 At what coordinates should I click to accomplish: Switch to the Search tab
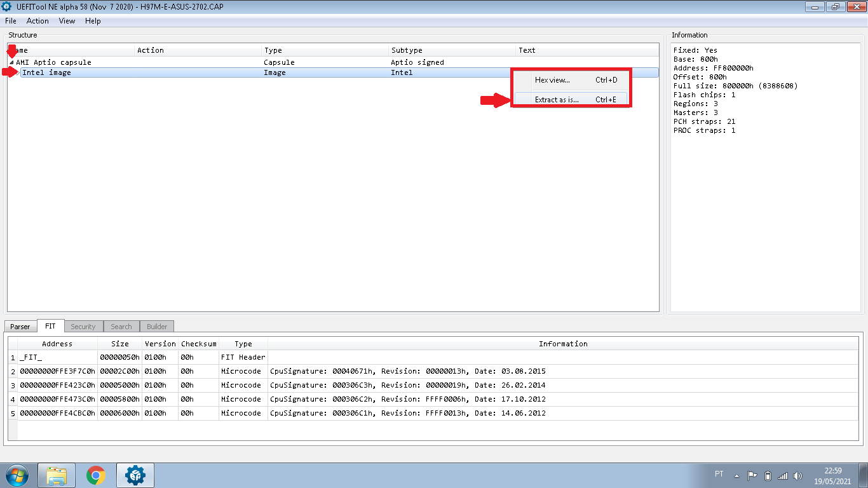coord(121,327)
